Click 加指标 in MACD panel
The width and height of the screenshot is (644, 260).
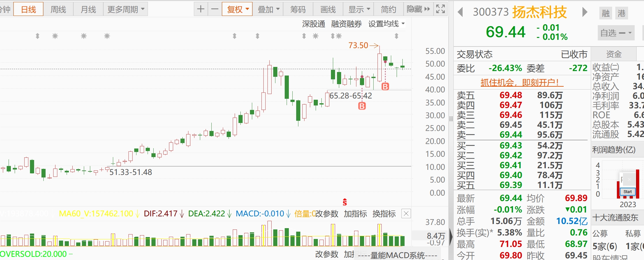[355, 214]
